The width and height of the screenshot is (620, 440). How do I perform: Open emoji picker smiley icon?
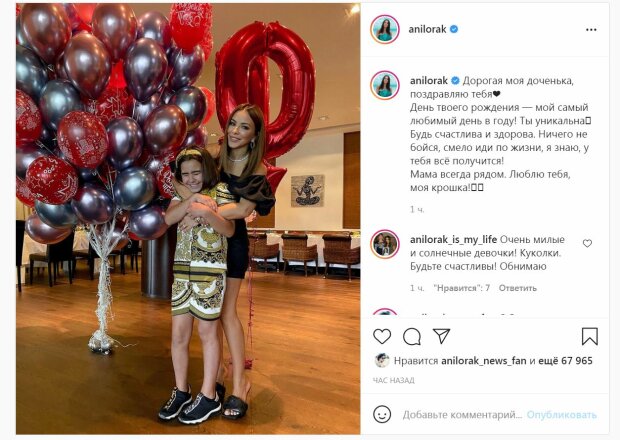point(382,415)
